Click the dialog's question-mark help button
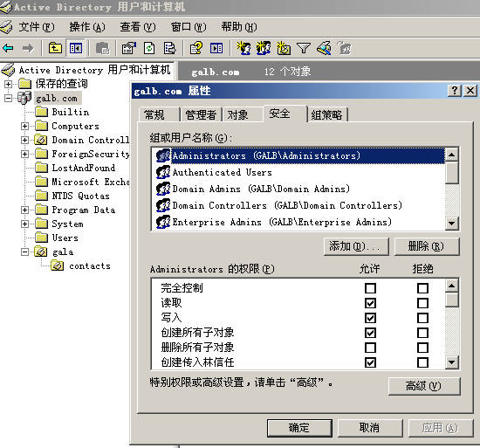 pyautogui.click(x=455, y=91)
